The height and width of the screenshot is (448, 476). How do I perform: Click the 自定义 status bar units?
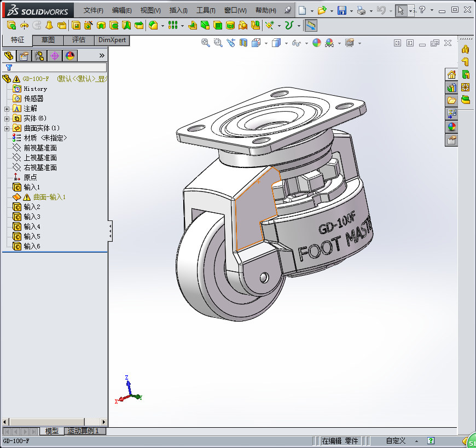coord(396,440)
